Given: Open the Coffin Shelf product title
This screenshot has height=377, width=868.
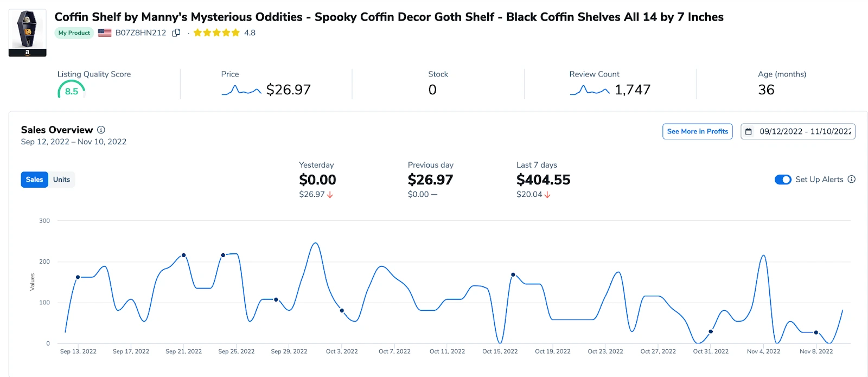Looking at the screenshot, I should pyautogui.click(x=388, y=17).
